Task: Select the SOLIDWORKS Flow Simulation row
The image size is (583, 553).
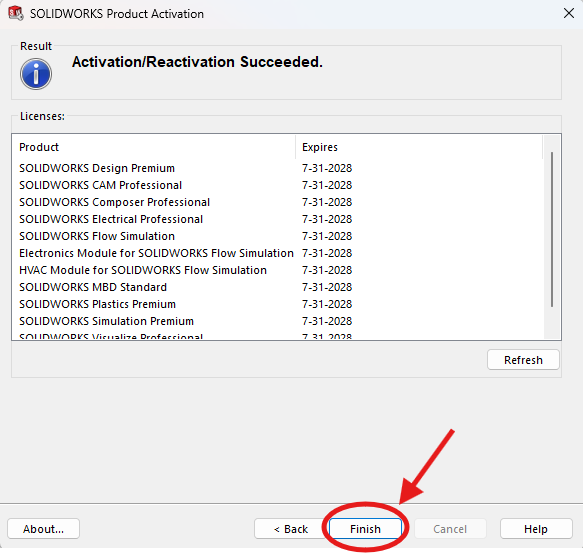Action: pyautogui.click(x=278, y=236)
